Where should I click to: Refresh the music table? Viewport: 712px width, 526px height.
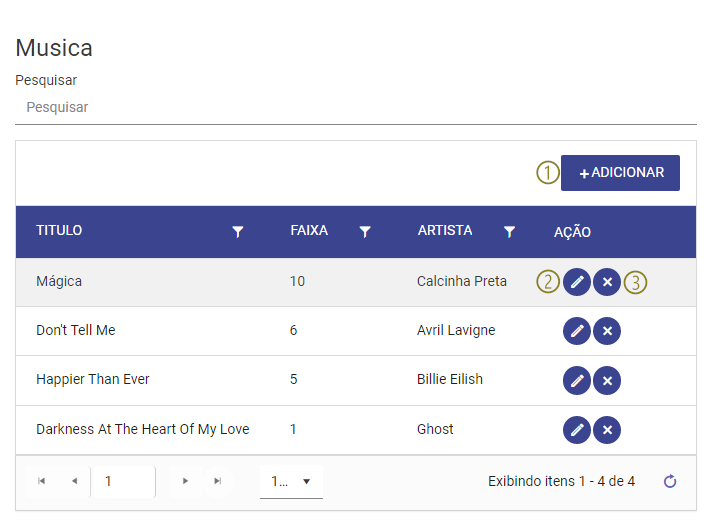[x=670, y=481]
